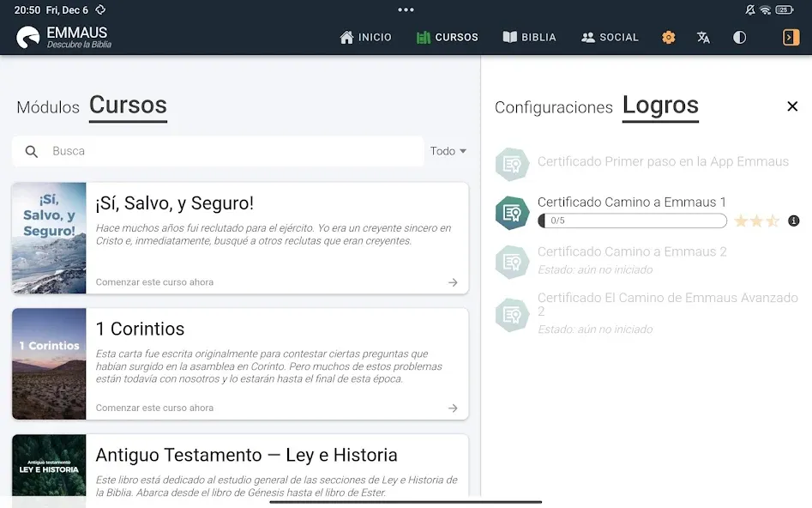The height and width of the screenshot is (508, 812).
Task: Open the ¡Sí, Salvo, y Seguro! course title
Action: (x=175, y=203)
